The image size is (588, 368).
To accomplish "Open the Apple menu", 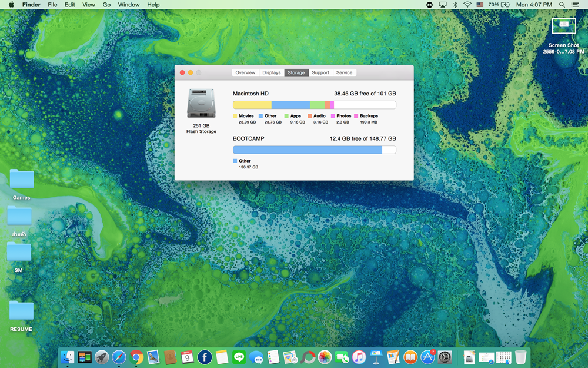I will click(x=11, y=5).
